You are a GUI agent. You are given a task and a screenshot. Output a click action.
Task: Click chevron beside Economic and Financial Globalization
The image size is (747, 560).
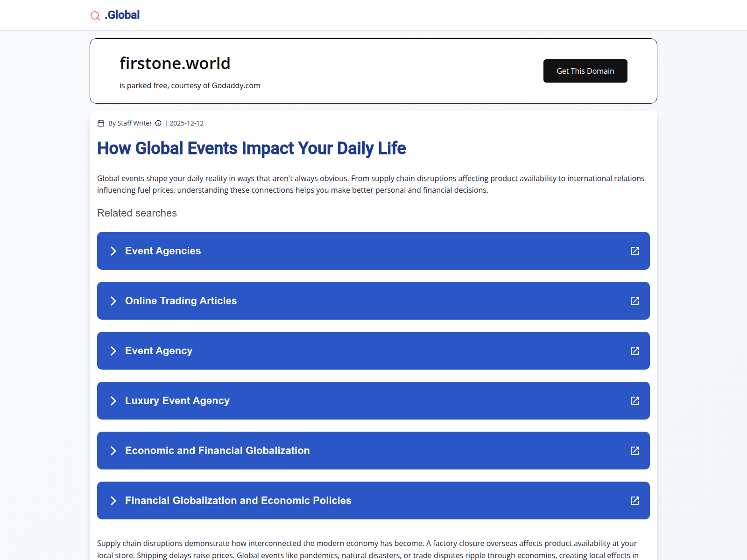[x=113, y=451]
